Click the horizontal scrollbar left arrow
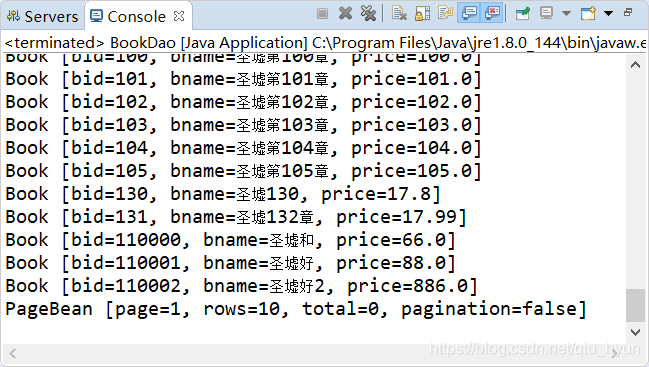The image size is (649, 367). point(12,353)
